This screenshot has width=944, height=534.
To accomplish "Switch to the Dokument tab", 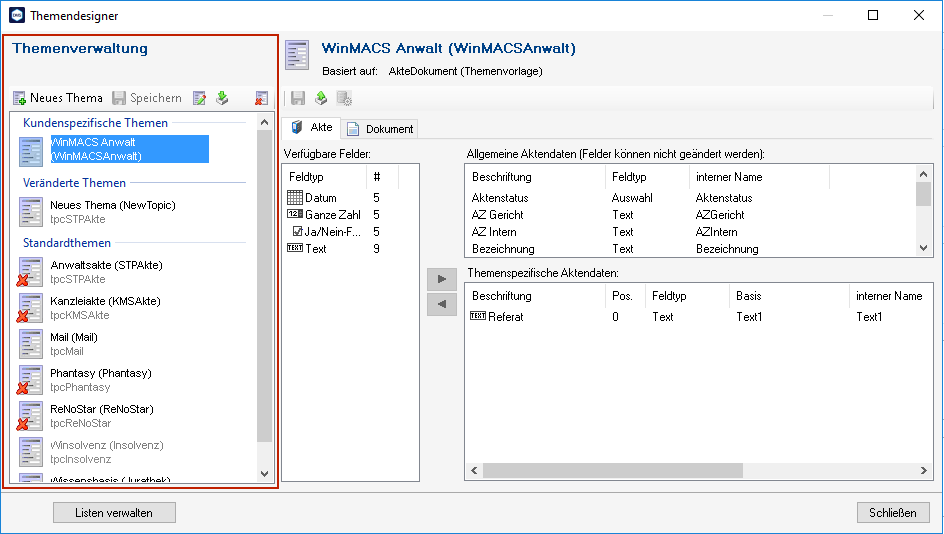I will point(380,129).
